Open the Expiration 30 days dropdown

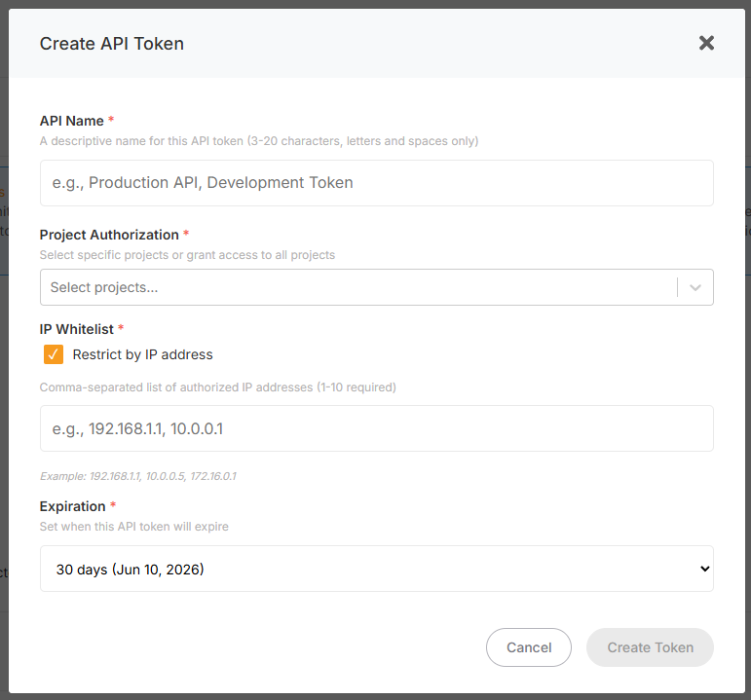coord(376,569)
